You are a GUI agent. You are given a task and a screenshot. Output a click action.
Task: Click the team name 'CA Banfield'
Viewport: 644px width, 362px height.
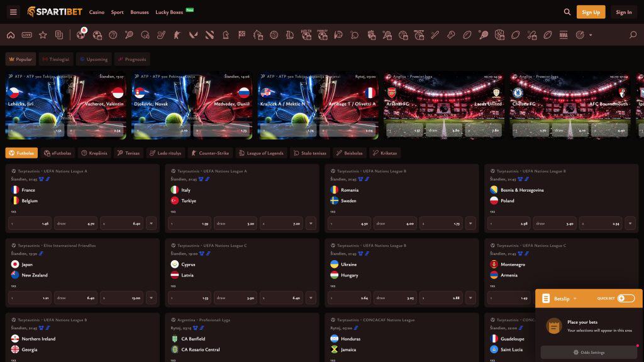click(x=193, y=339)
